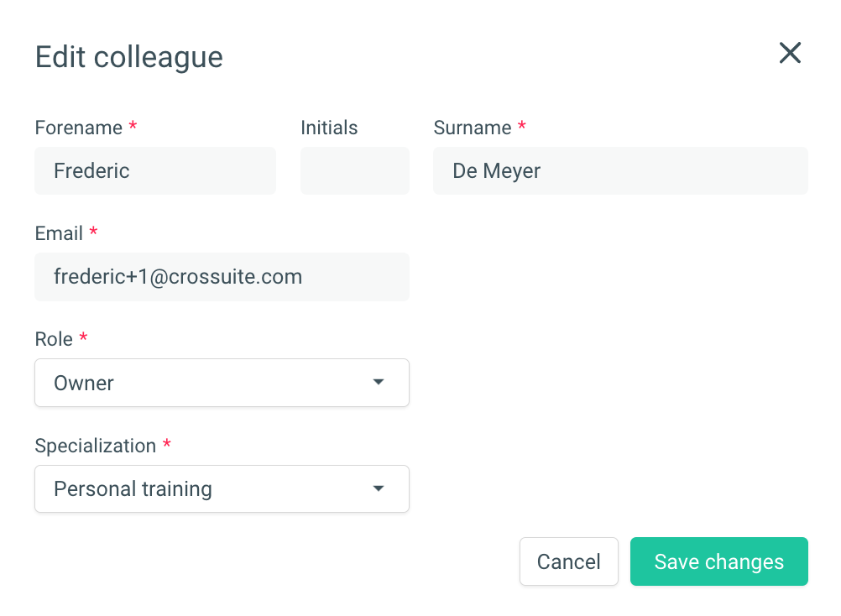Image resolution: width=841 pixels, height=616 pixels.
Task: Click the Email field label
Action: [x=59, y=233]
